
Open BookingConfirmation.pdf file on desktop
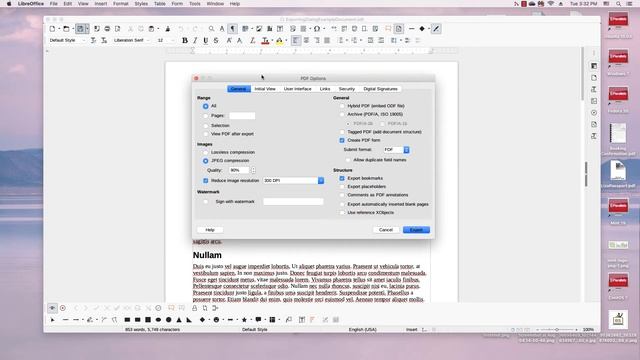click(618, 139)
